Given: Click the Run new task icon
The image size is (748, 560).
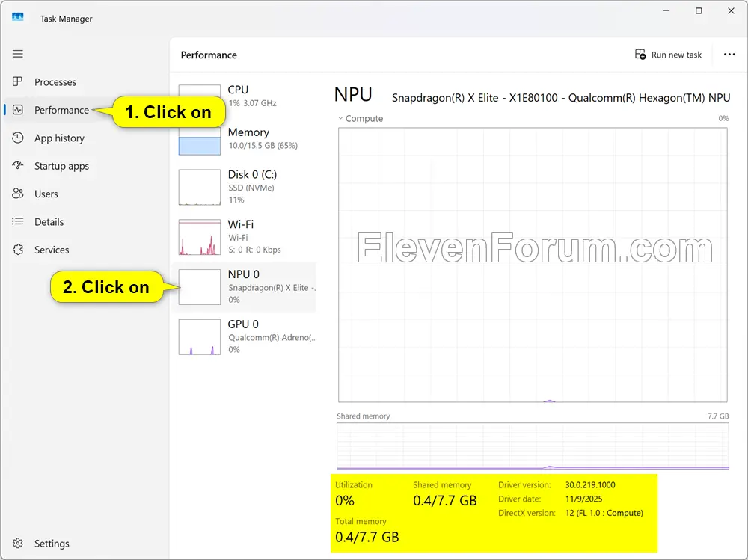Looking at the screenshot, I should click(640, 55).
